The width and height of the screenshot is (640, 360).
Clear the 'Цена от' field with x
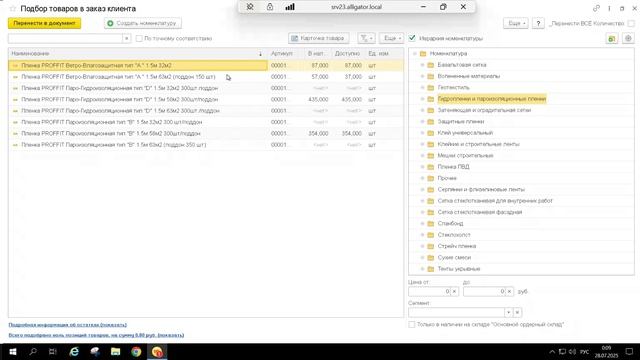click(x=454, y=291)
